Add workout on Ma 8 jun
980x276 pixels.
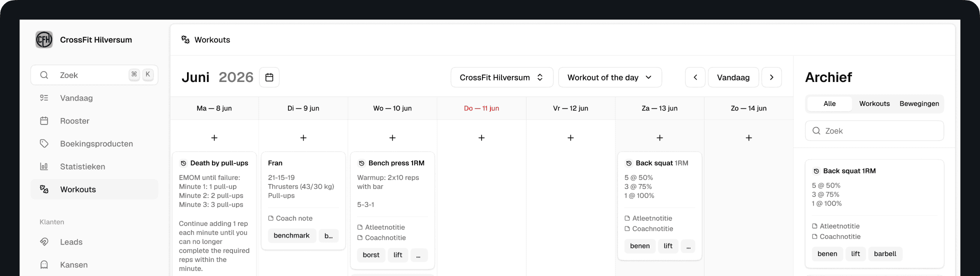click(x=214, y=137)
